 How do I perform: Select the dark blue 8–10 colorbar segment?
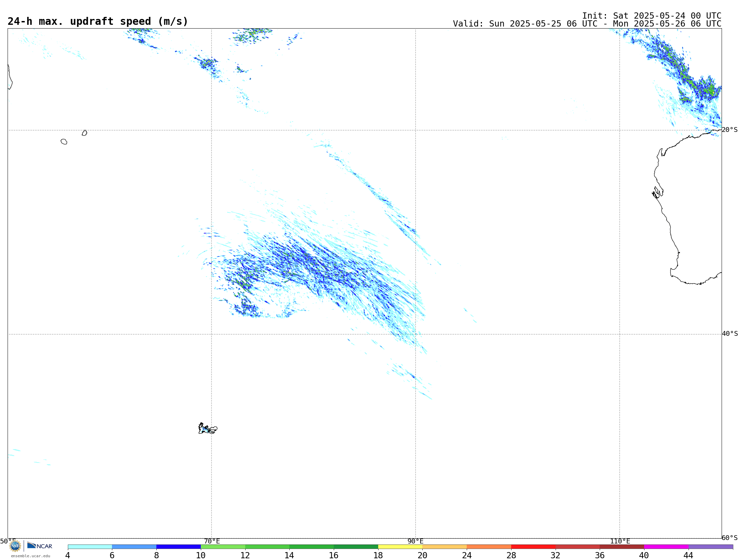(178, 547)
